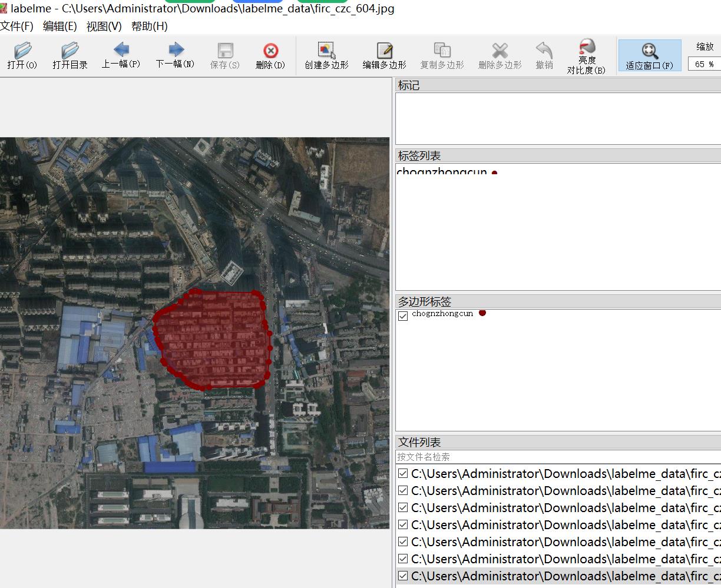Open the Edit (编辑) menu

59,26
